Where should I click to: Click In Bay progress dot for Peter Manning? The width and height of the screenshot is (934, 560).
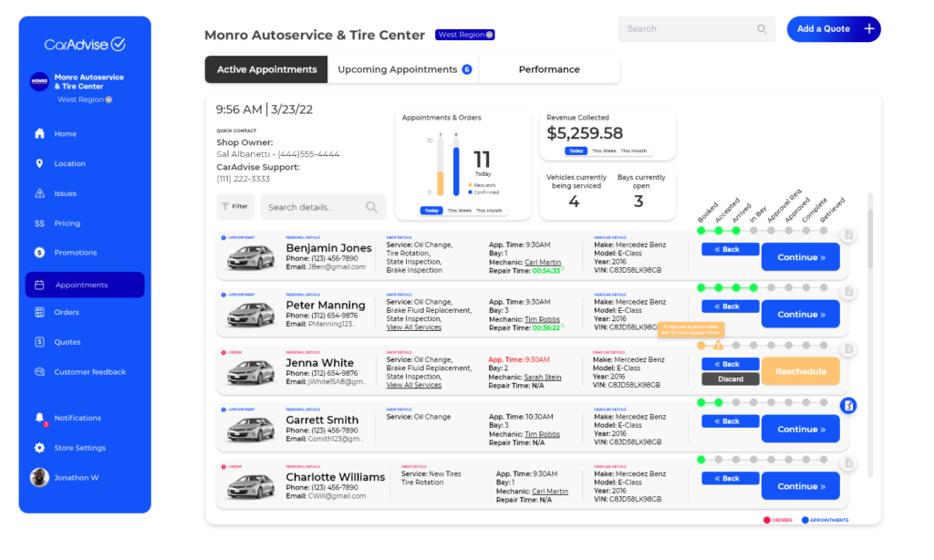click(753, 287)
